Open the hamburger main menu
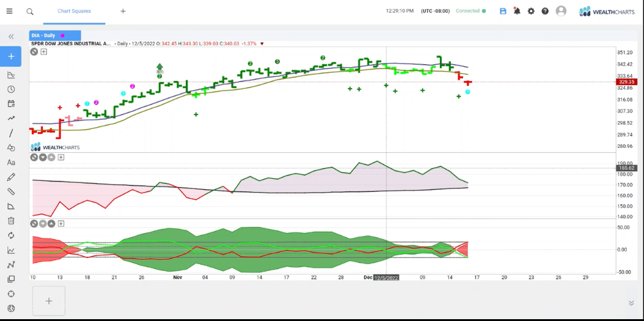 [9, 11]
